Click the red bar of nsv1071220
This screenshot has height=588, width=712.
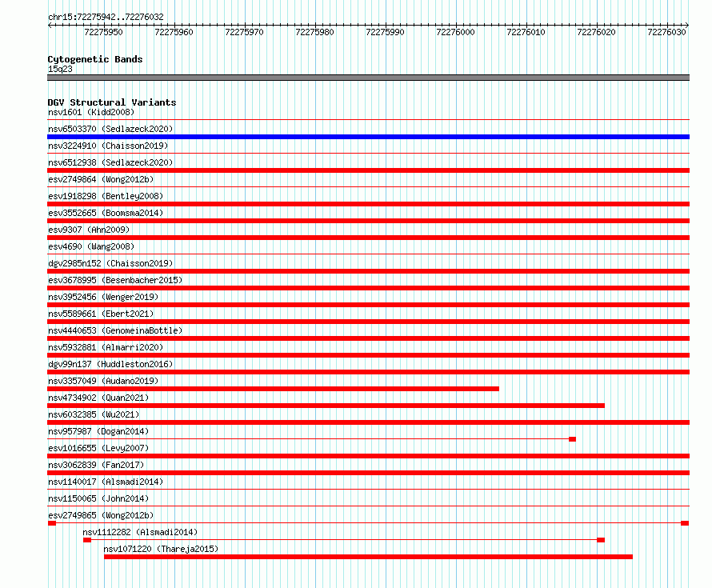click(368, 557)
